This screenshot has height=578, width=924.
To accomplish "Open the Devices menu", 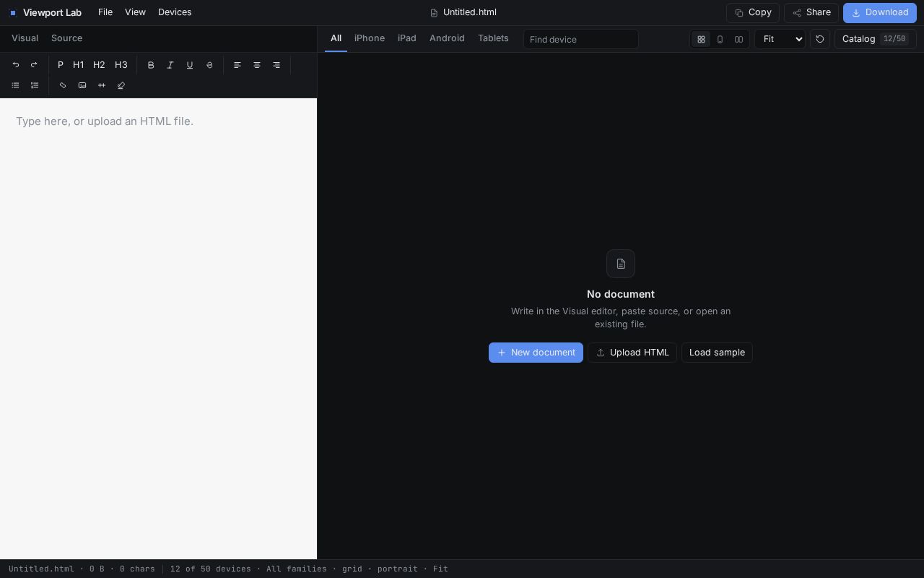I will click(175, 12).
